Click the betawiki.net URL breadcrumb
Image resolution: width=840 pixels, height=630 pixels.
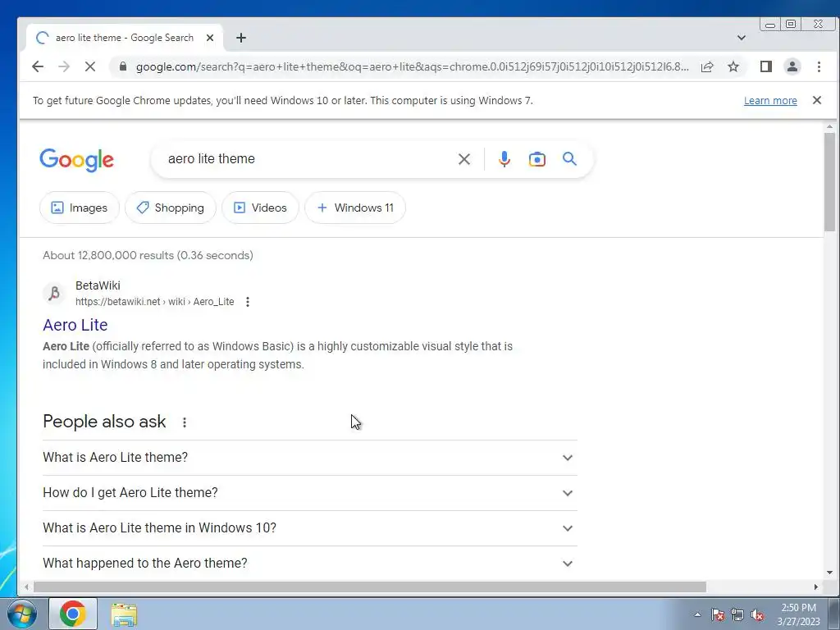coord(155,302)
